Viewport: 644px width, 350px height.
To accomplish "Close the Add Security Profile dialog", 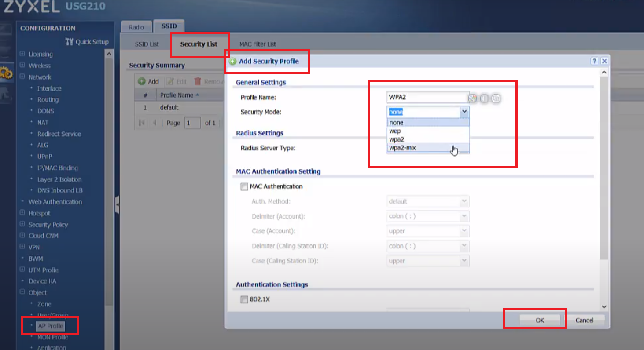I will click(x=604, y=62).
